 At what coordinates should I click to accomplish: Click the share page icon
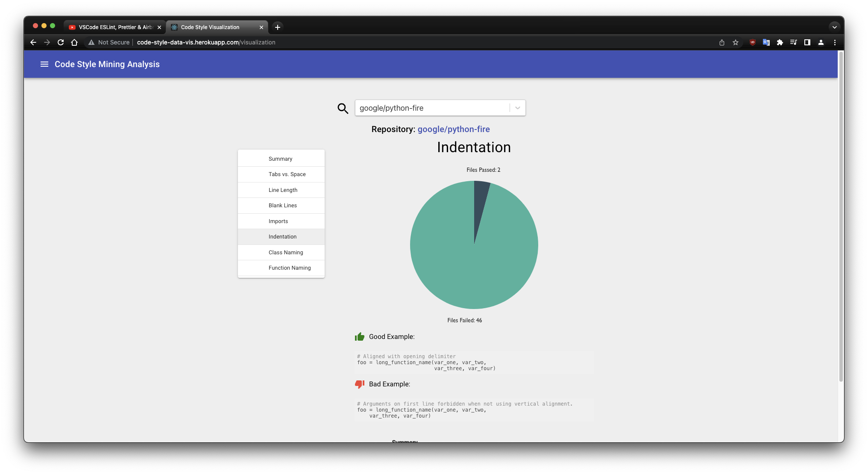click(x=722, y=42)
